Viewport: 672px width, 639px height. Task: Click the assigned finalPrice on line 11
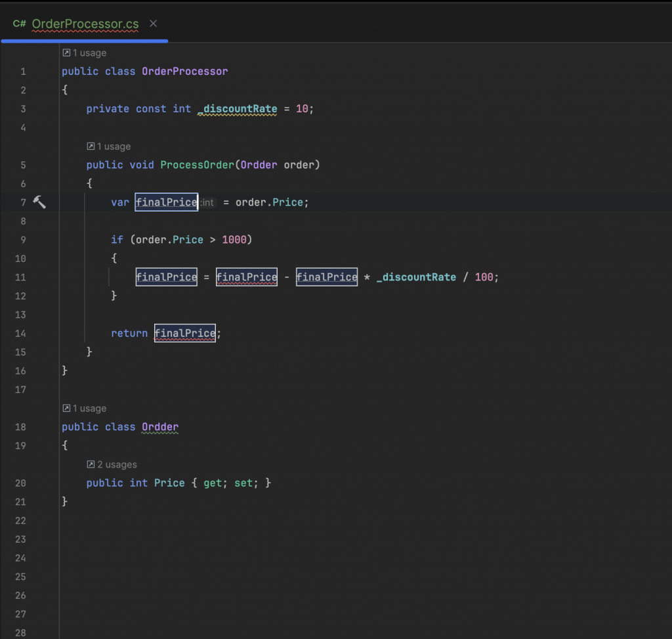[x=166, y=277]
